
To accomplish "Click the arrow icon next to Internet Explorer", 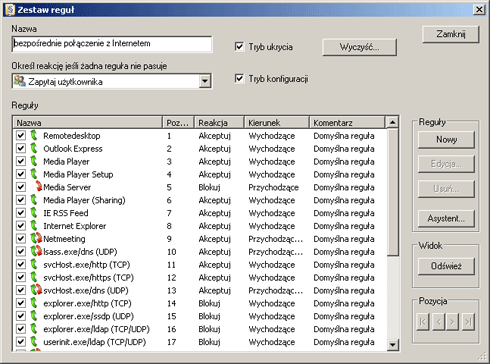I will click(x=34, y=225).
